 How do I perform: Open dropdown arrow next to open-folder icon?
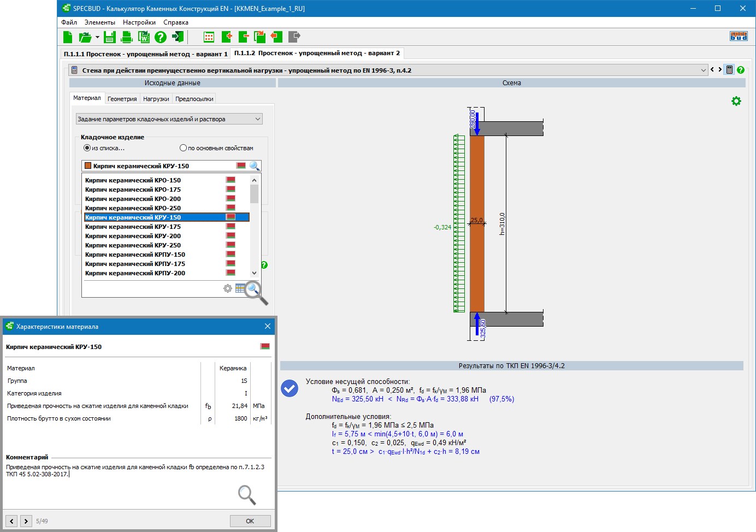(97, 37)
